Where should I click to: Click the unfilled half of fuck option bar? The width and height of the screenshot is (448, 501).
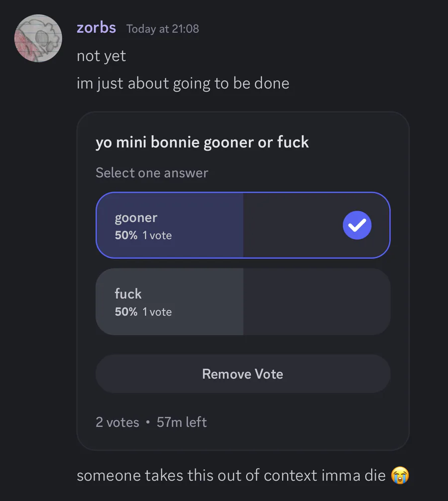coord(317,302)
